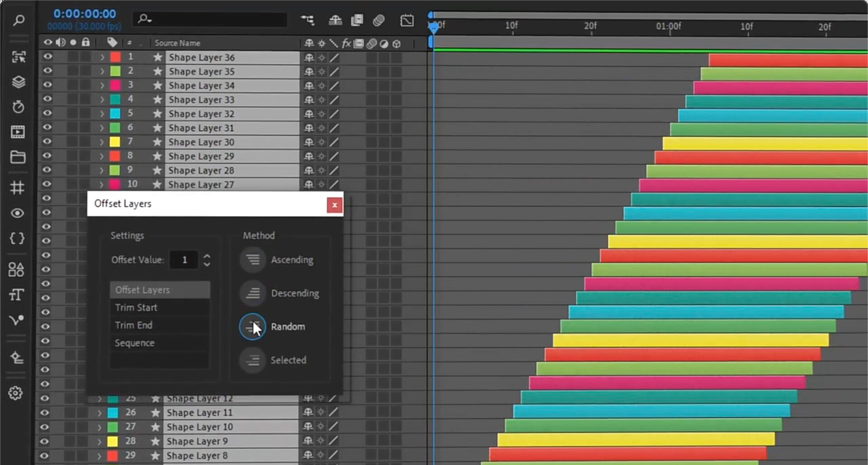Expand Shape Layer 30 twirl arrow
This screenshot has width=868, height=465.
pyautogui.click(x=102, y=142)
